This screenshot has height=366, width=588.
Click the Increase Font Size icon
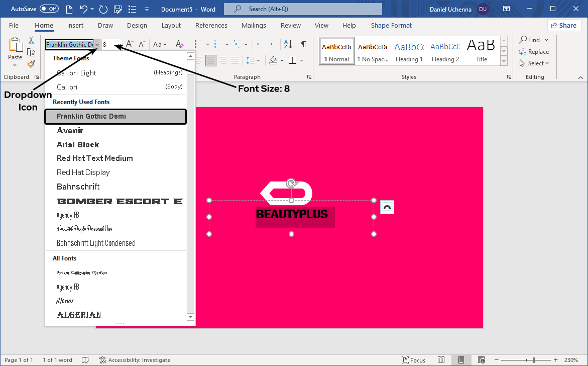click(130, 44)
